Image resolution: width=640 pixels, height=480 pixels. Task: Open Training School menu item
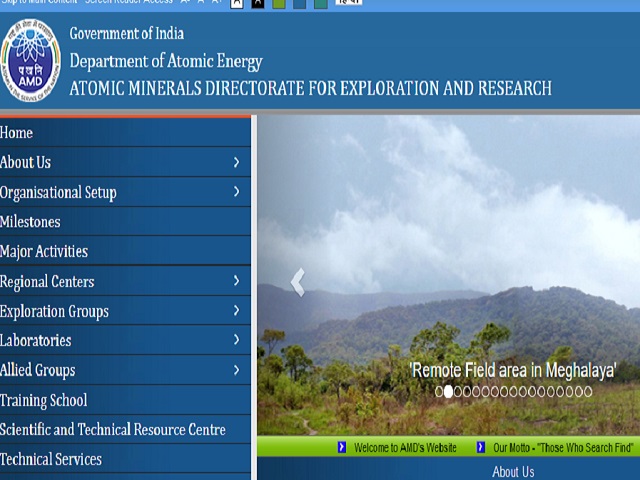(x=125, y=400)
